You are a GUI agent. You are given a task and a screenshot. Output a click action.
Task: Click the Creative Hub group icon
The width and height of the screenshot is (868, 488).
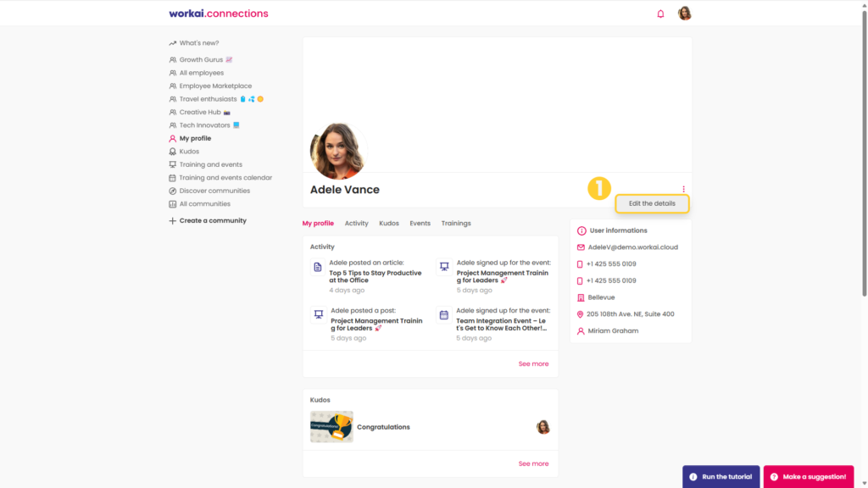(x=173, y=113)
